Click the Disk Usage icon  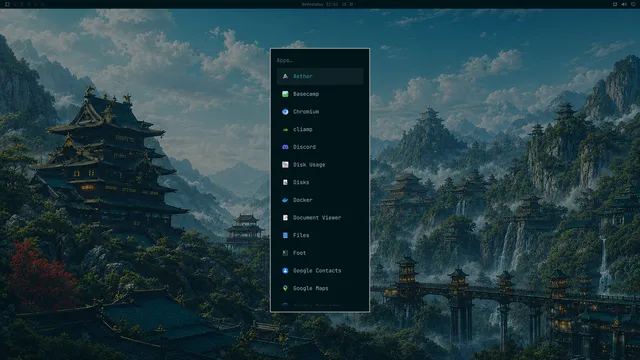pyautogui.click(x=285, y=164)
